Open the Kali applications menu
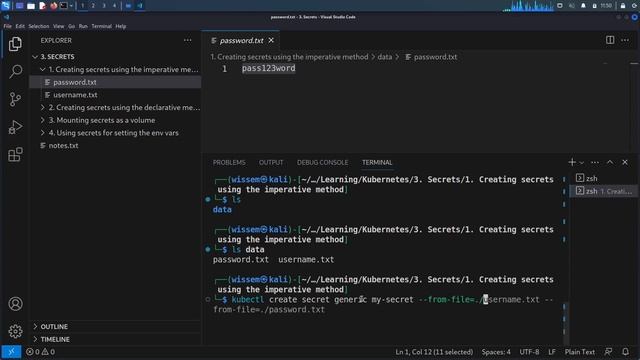This screenshot has height=360, width=640. coord(6,5)
